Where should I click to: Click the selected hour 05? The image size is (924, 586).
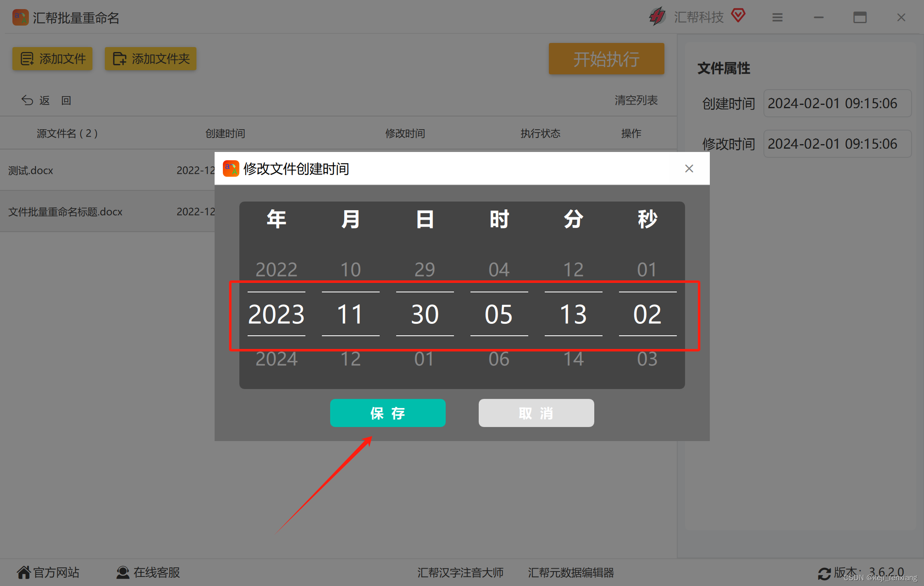499,314
